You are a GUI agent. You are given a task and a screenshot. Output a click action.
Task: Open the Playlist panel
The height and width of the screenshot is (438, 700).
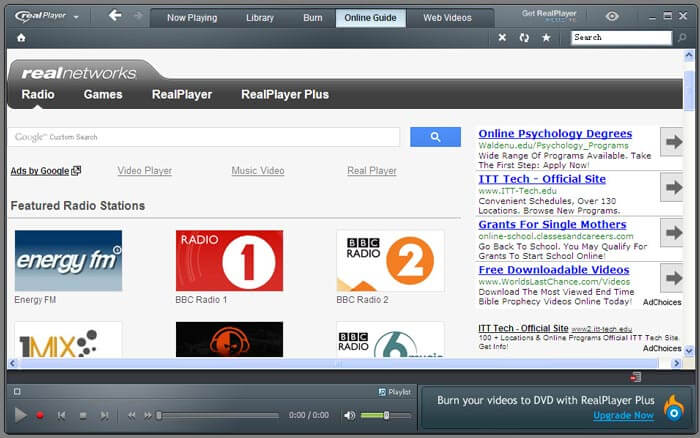394,392
